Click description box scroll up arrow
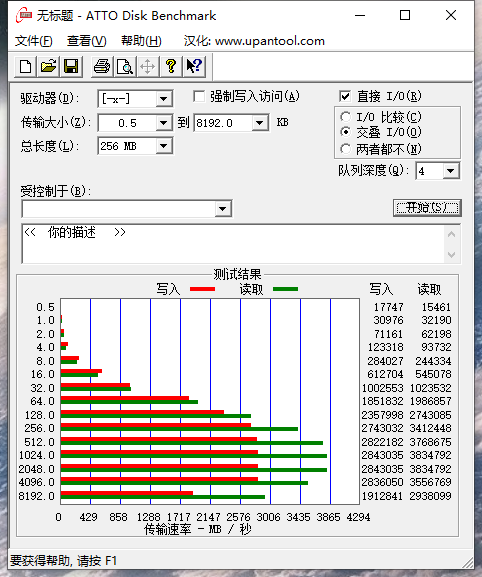Screen dimensions: 482x577 (x=452, y=234)
